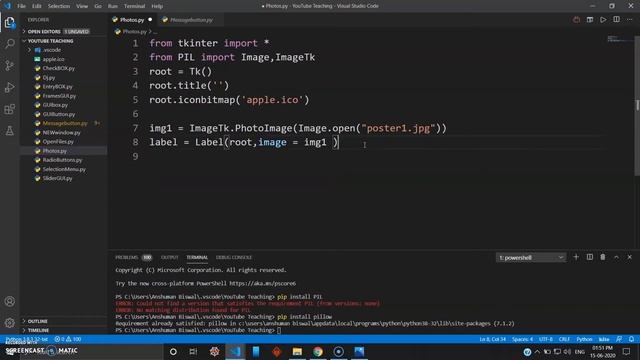
Task: Open the Run menu
Action: point(113,6)
